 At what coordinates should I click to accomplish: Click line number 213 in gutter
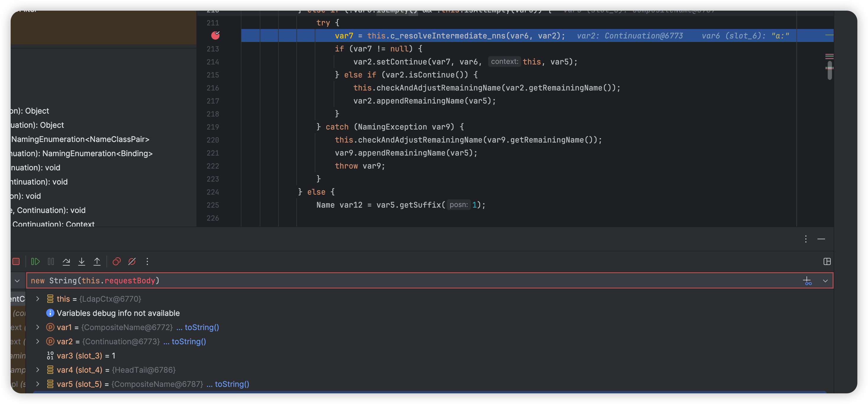[x=213, y=49]
